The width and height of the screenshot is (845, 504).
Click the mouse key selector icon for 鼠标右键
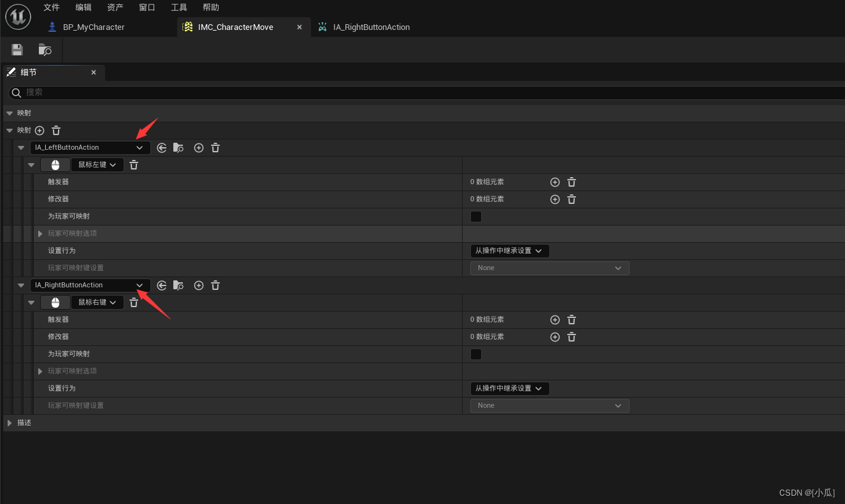tap(55, 303)
